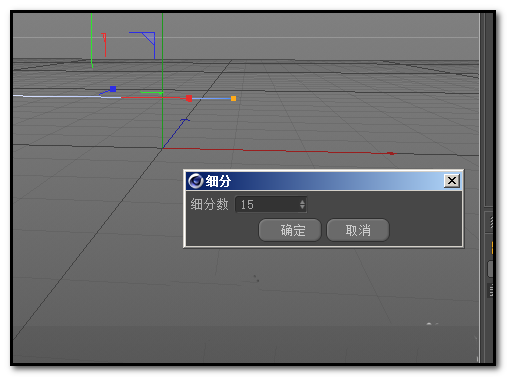Select the blue Z-axis handle square
Image resolution: width=507 pixels, height=377 pixels.
pos(113,89)
